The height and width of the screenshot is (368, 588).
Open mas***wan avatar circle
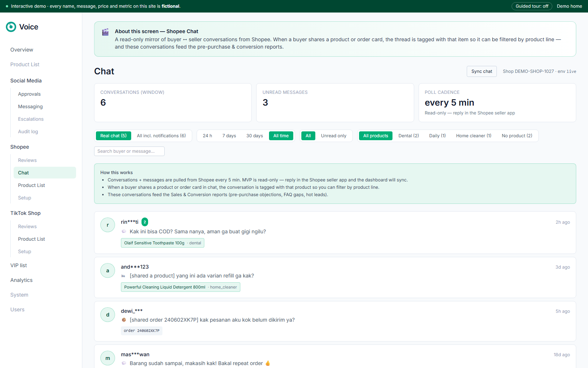[x=108, y=358]
